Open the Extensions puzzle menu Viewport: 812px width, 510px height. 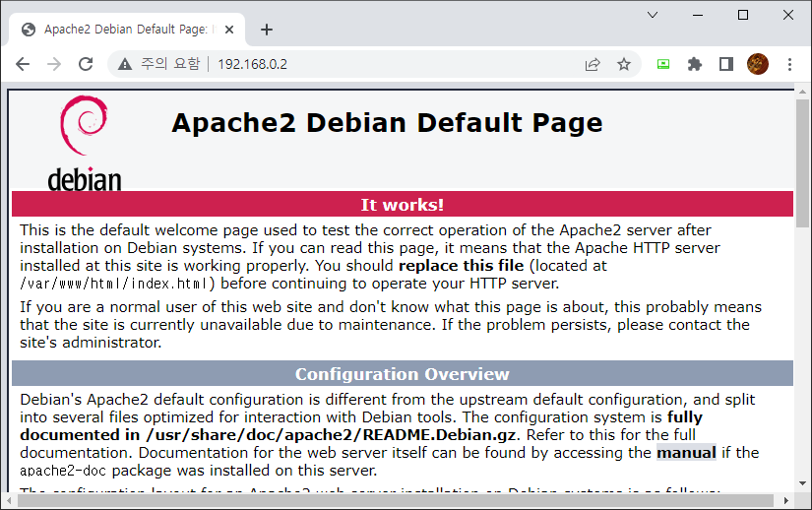695,64
